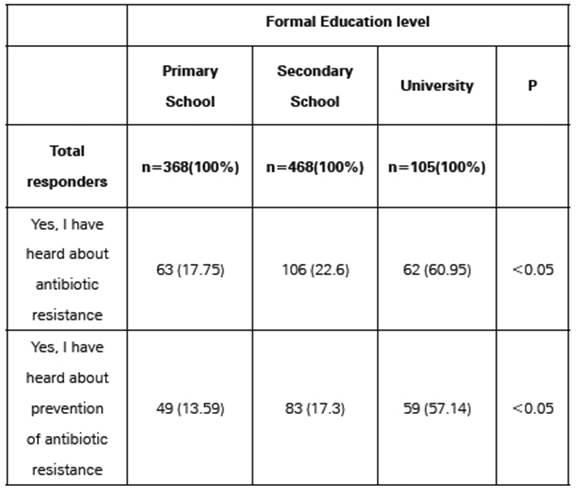Click the P column header
Viewport: 577px width, 491px height.
click(532, 86)
